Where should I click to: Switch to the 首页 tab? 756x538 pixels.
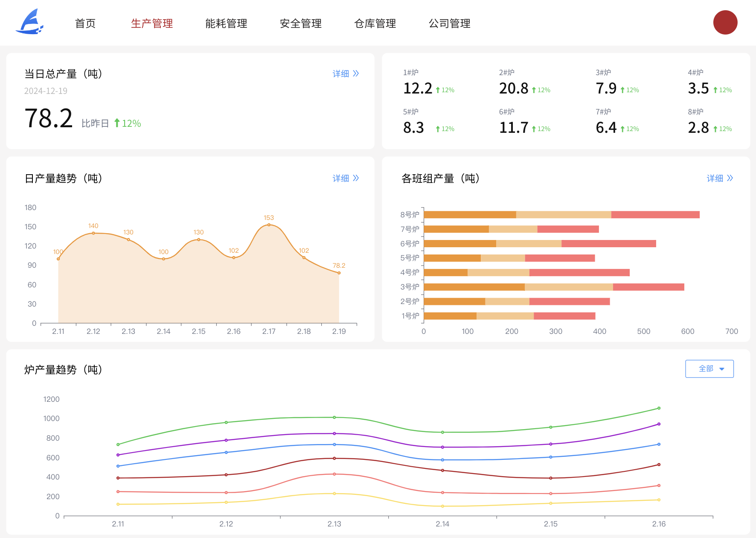pyautogui.click(x=85, y=23)
